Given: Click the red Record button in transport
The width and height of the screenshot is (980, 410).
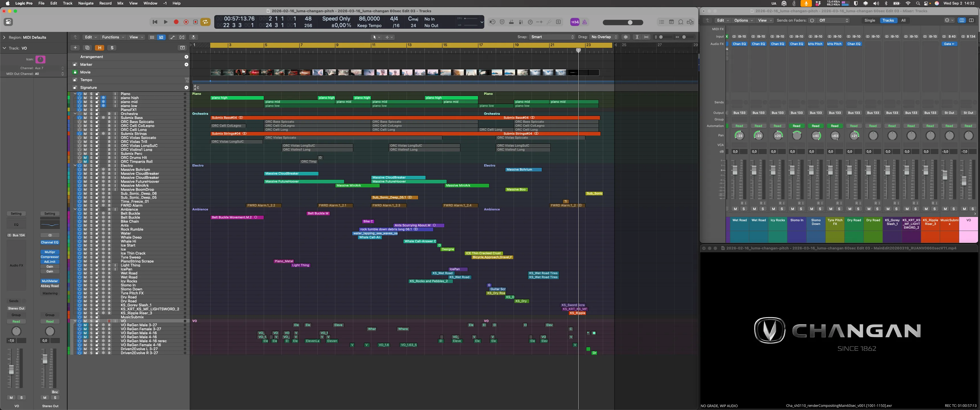Looking at the screenshot, I should click(x=176, y=22).
